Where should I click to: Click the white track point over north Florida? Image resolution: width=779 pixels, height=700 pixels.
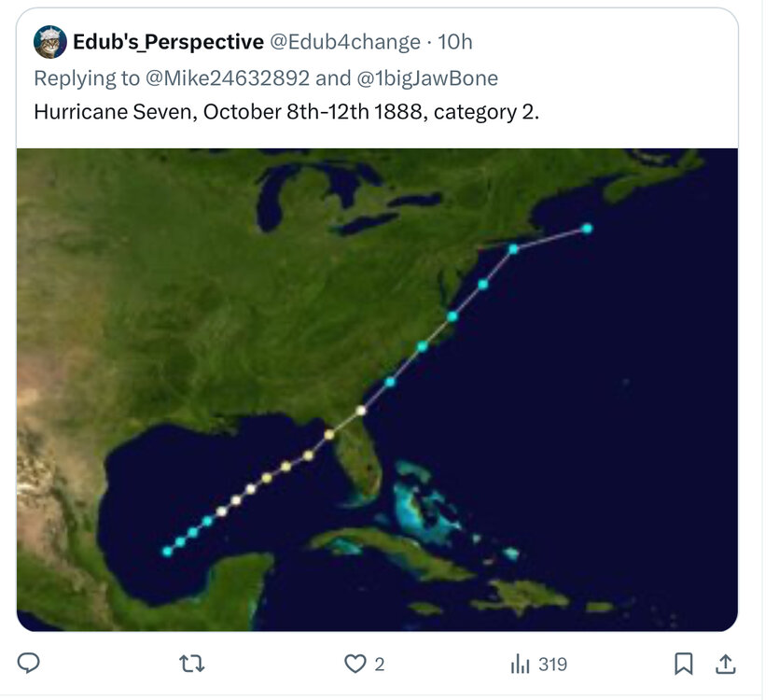pos(361,411)
